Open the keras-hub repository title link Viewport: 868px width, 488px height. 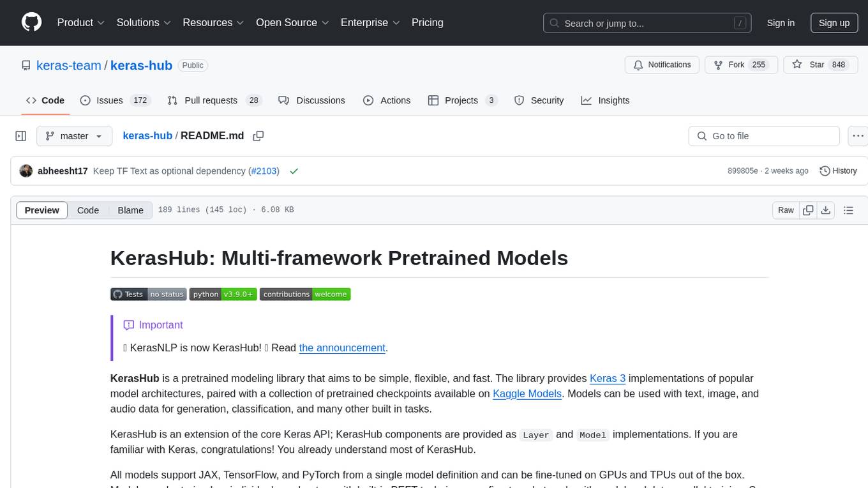click(x=141, y=65)
